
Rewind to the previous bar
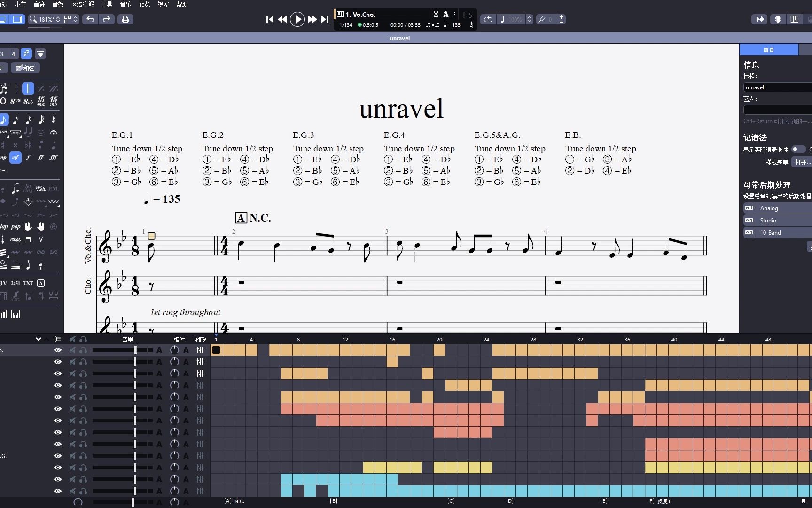[x=282, y=19]
